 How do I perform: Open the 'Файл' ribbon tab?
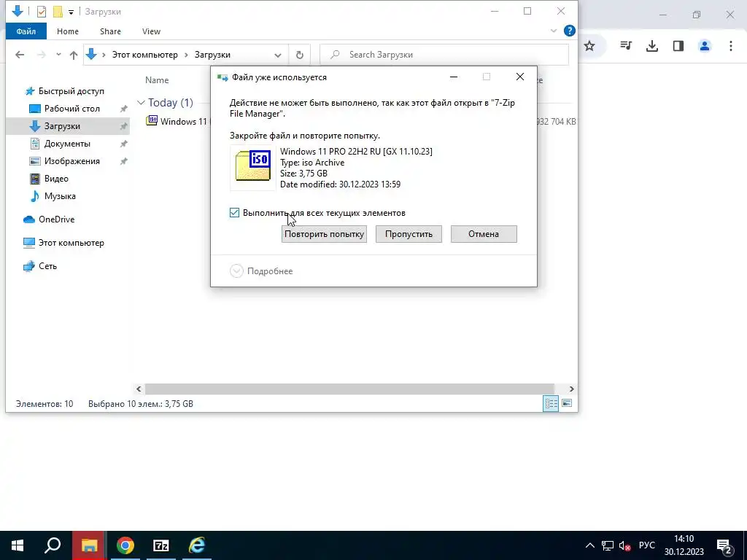coord(26,31)
